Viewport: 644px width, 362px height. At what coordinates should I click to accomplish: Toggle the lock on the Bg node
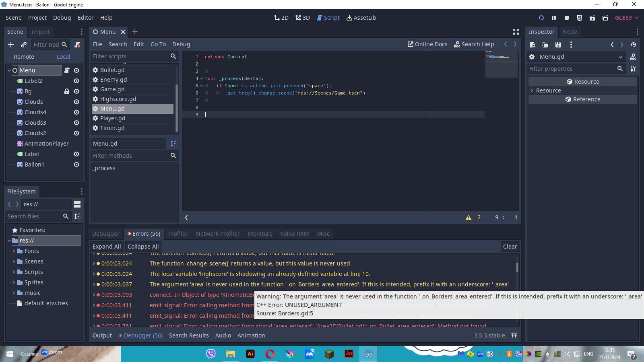click(x=67, y=91)
